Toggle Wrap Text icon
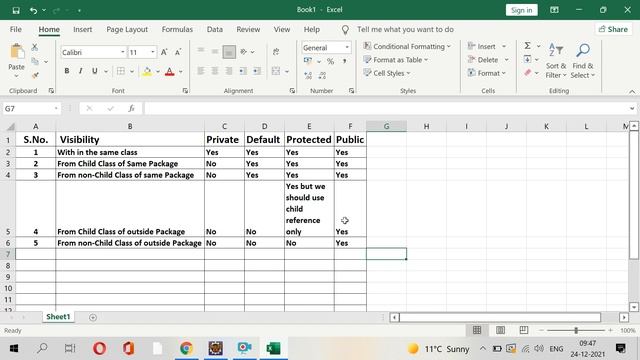Screen dimensions: 640x360 coord(276,52)
